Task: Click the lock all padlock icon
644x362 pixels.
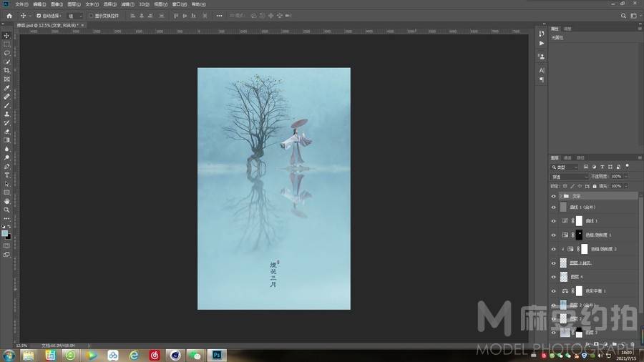Action: point(595,186)
